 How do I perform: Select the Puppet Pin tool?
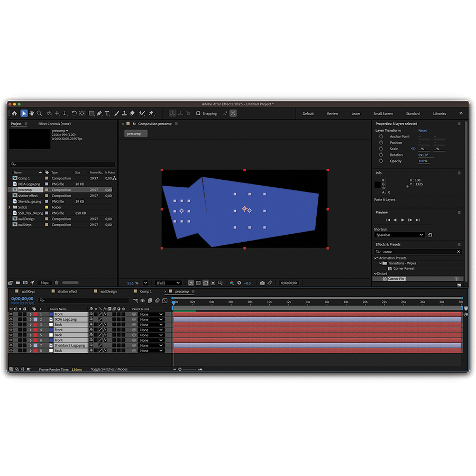tap(151, 113)
